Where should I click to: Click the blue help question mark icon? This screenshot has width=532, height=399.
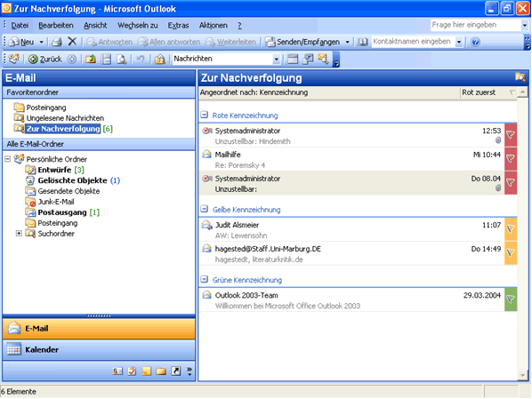475,42
